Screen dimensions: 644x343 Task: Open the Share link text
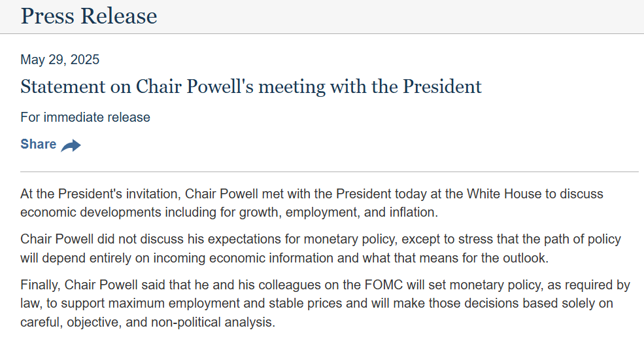(x=38, y=144)
